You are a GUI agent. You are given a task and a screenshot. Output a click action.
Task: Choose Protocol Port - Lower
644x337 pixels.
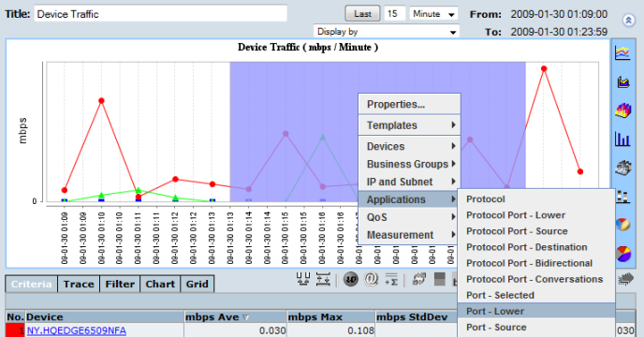click(x=536, y=215)
